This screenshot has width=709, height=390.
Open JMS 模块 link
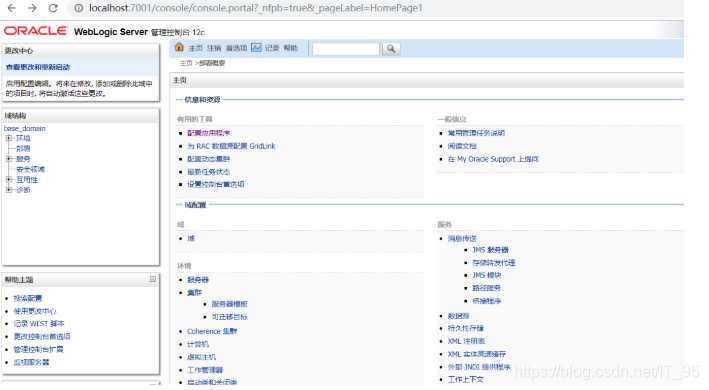[x=487, y=275]
